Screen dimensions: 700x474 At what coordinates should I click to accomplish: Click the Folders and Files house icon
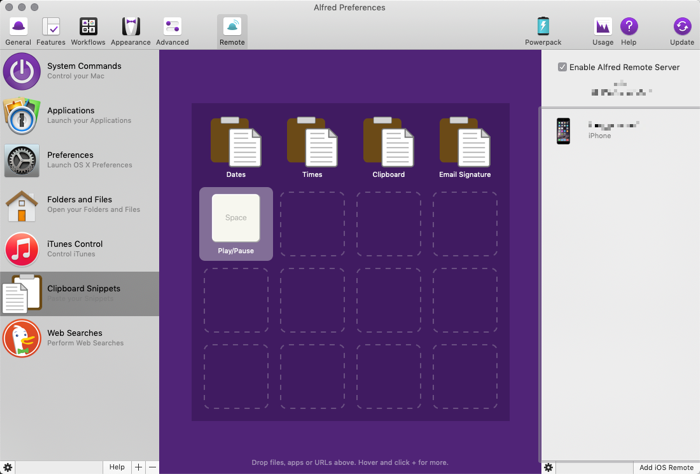[21, 206]
